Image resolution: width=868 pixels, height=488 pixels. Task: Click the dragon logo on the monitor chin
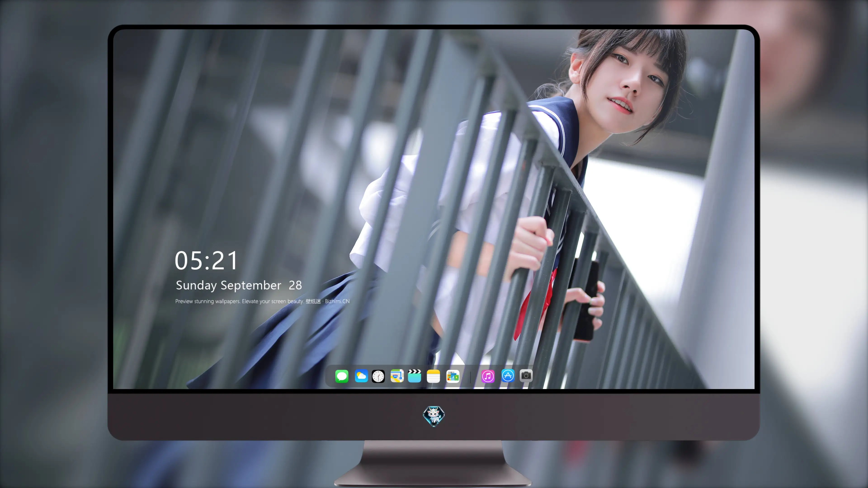[434, 416]
